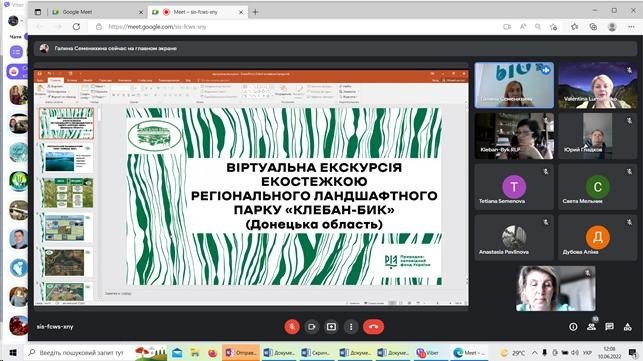This screenshot has height=361, width=643.
Task: Expand the hidden system tray icons
Action: pos(534,352)
